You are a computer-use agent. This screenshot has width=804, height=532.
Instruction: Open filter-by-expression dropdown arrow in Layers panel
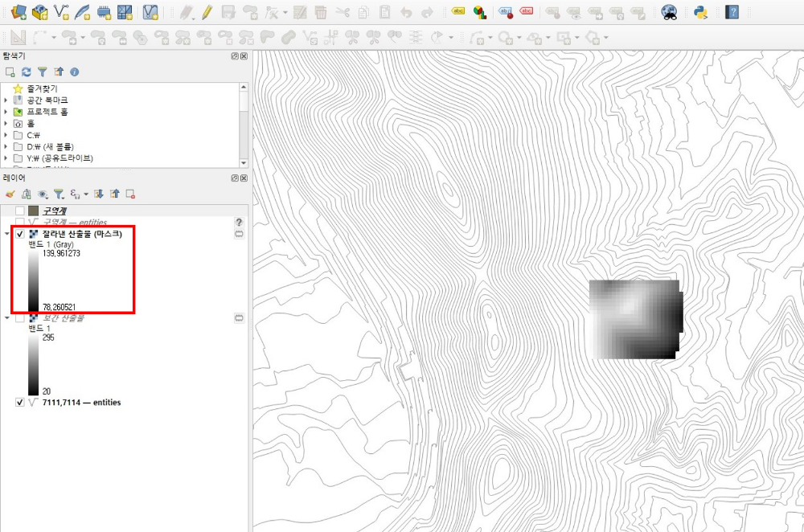(x=86, y=194)
